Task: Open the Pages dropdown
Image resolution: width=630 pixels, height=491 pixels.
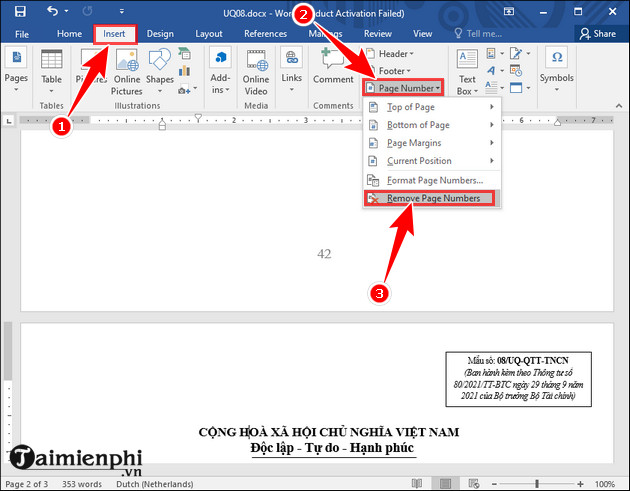Action: click(16, 70)
